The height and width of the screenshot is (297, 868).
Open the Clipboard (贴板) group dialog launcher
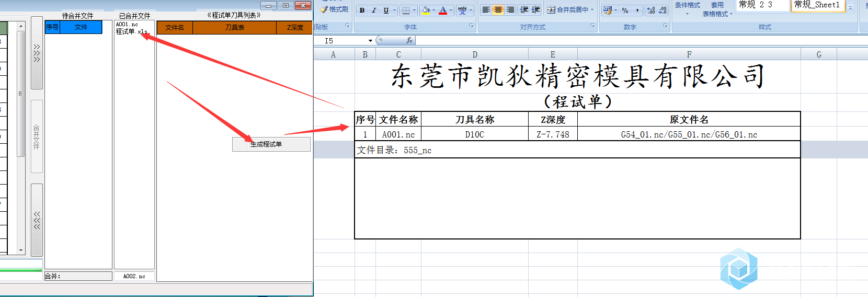348,26
